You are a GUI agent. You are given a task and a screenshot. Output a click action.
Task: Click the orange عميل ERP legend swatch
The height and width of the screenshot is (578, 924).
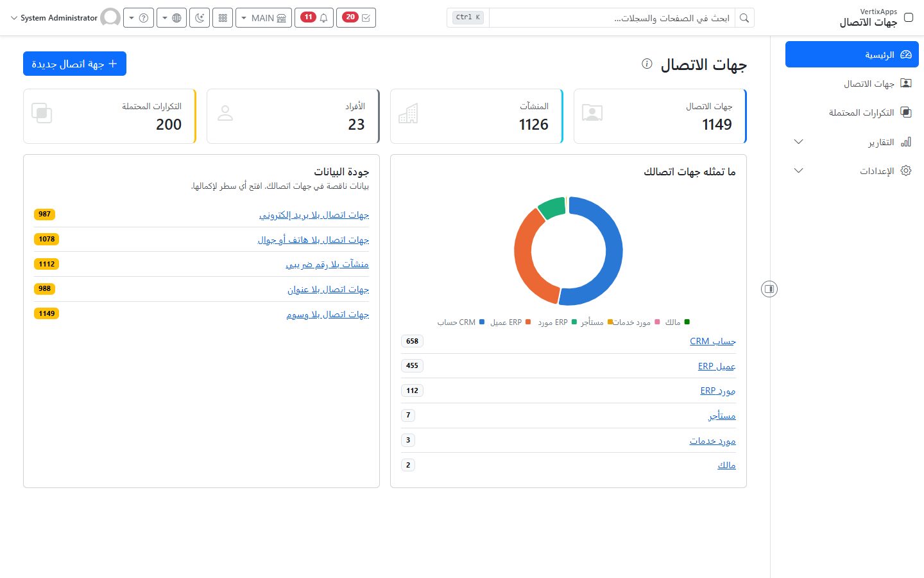coord(528,322)
